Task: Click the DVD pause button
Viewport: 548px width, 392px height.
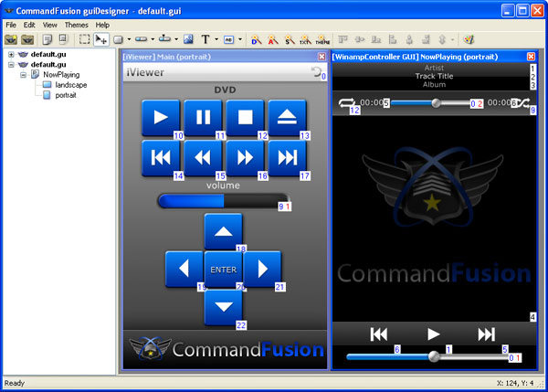Action: (x=203, y=118)
